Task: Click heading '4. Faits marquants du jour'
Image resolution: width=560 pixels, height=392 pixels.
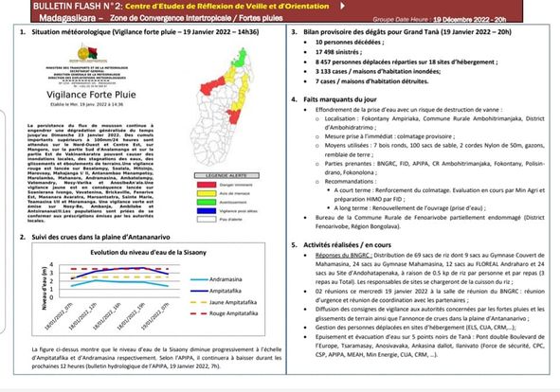Action: coord(334,99)
